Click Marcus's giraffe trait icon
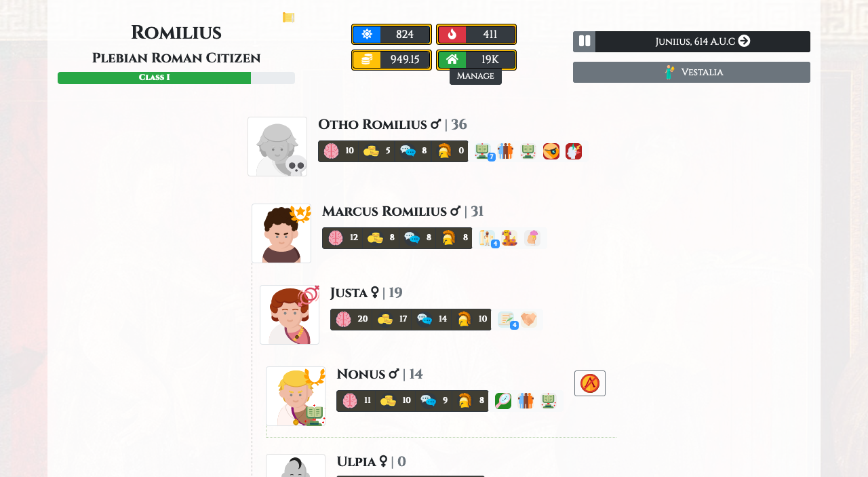The image size is (868, 477). (509, 238)
